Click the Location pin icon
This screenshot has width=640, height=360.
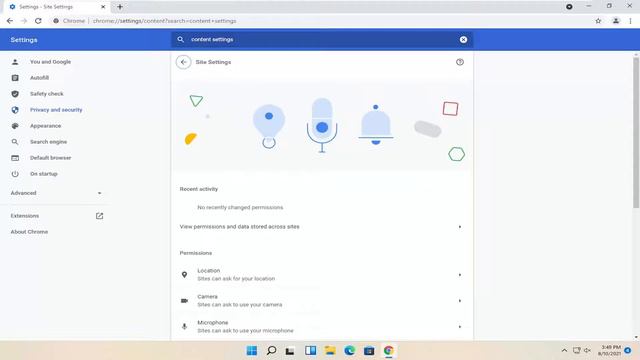[x=184, y=275]
